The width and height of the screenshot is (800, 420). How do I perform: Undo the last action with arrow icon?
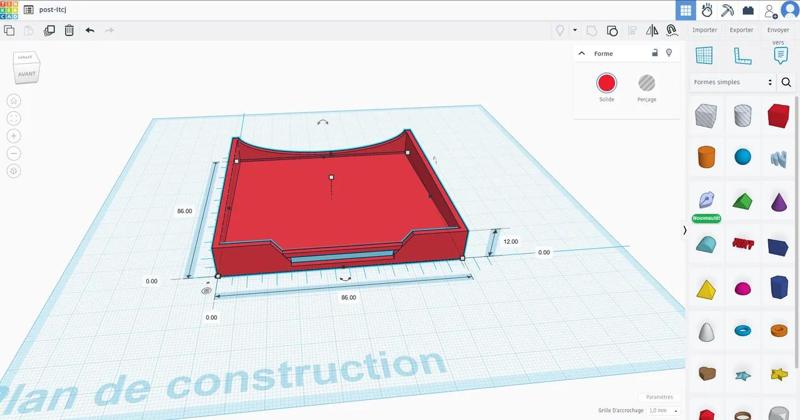coord(90,31)
